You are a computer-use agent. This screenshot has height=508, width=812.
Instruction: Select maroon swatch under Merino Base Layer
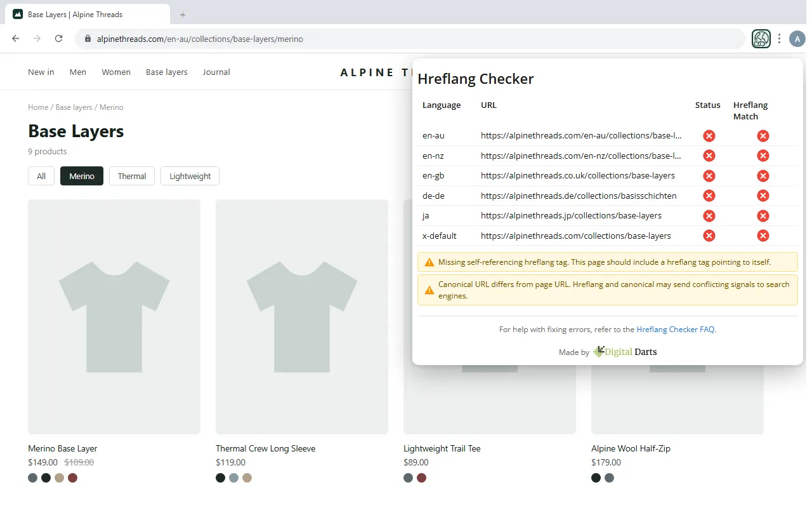pyautogui.click(x=72, y=478)
